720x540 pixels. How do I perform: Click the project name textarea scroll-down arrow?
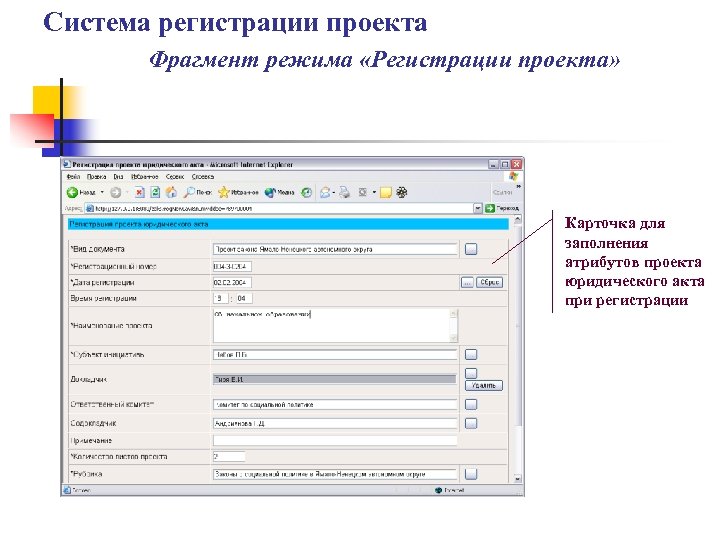454,338
